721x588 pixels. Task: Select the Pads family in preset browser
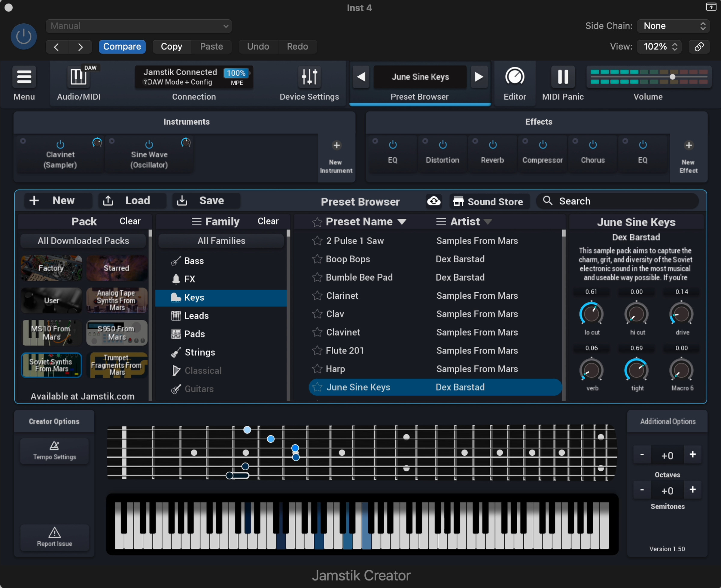click(x=195, y=334)
